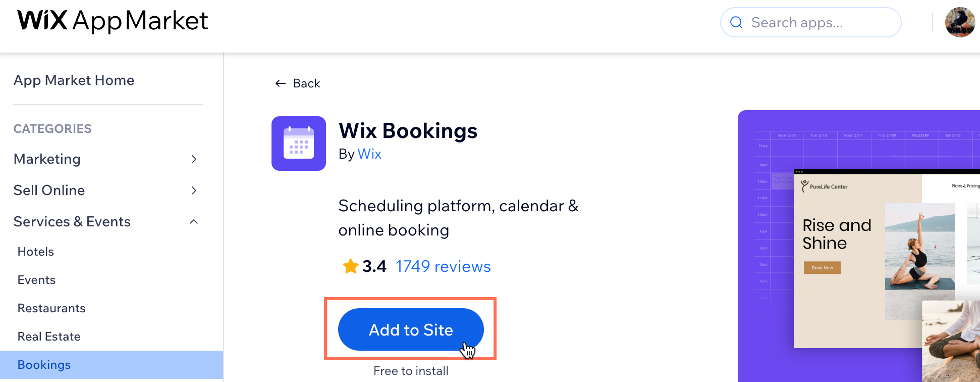Viewport: 980px width, 382px height.
Task: Open the user profile avatar
Action: (x=960, y=22)
